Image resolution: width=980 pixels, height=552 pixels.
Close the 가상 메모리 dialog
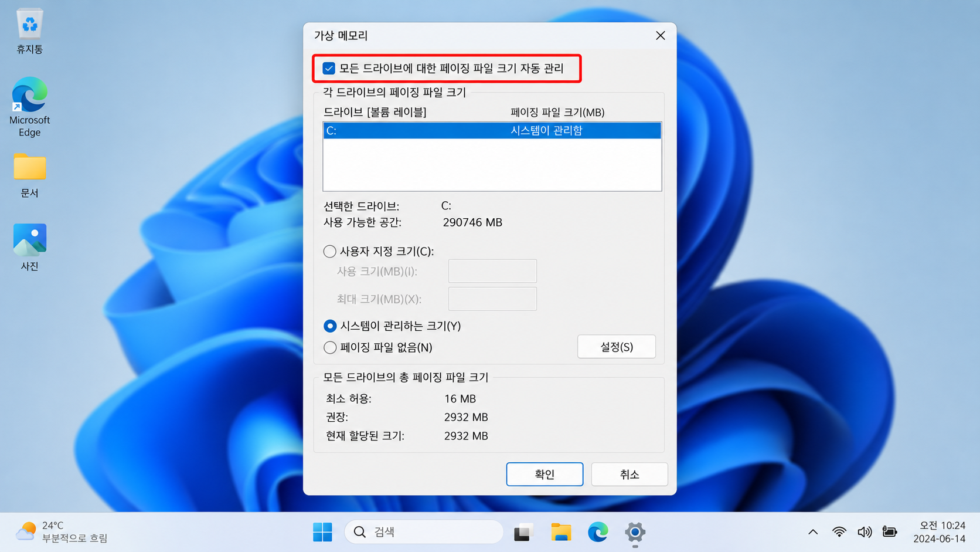tap(661, 36)
